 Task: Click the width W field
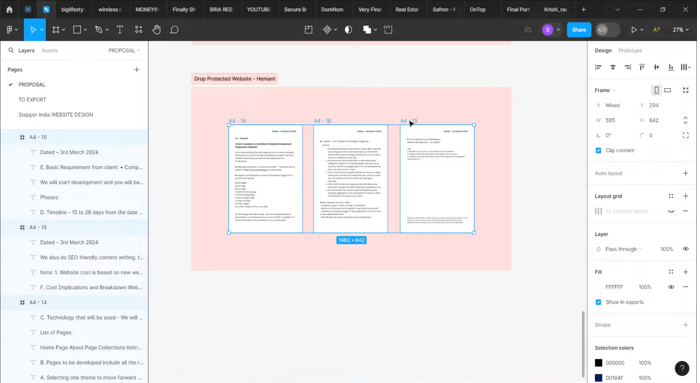[x=614, y=121]
